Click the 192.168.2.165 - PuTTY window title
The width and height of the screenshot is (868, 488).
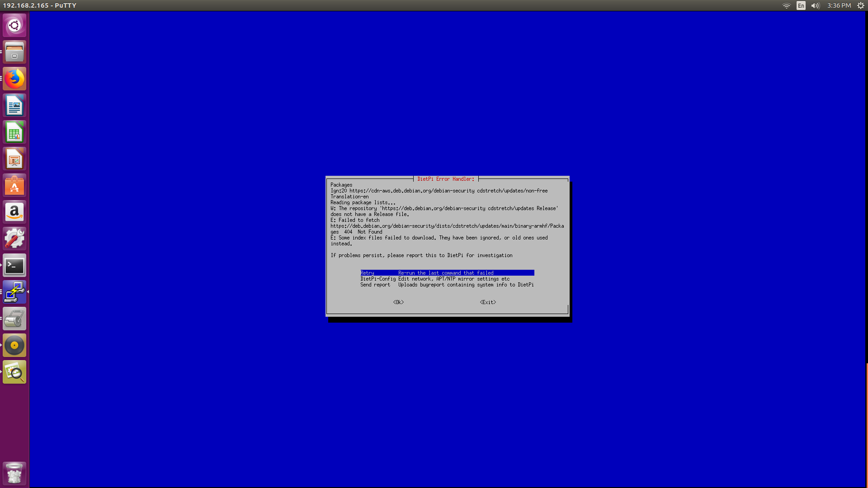click(39, 5)
